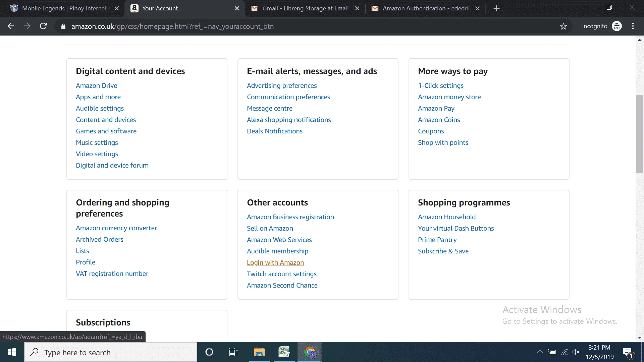Viewport: 644px width, 362px height.
Task: Go to the Message centre
Action: (x=270, y=108)
